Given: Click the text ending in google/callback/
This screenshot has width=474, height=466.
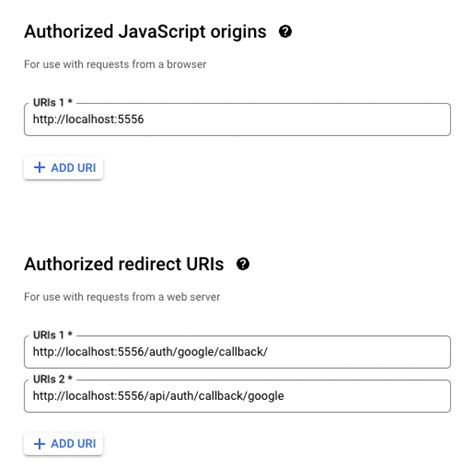Looking at the screenshot, I should (150, 352).
